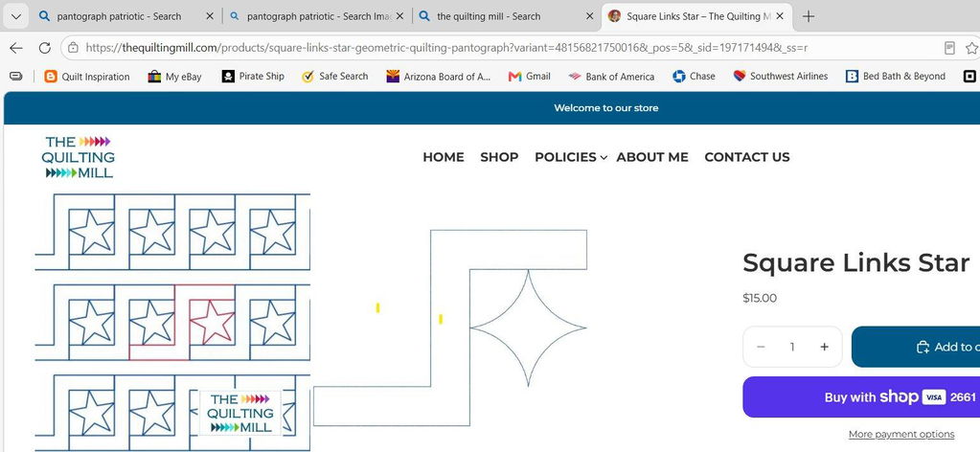Open the SHOP menu item
The image size is (980, 452).
(x=499, y=157)
